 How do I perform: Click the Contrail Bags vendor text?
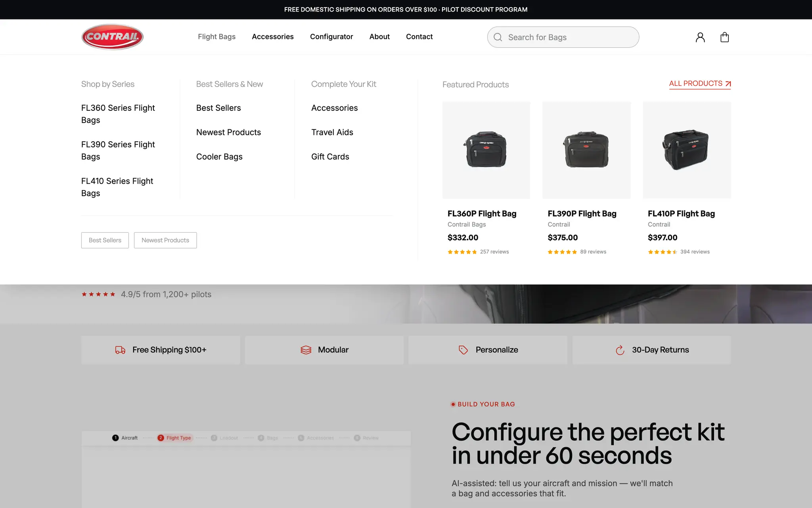[x=467, y=224]
